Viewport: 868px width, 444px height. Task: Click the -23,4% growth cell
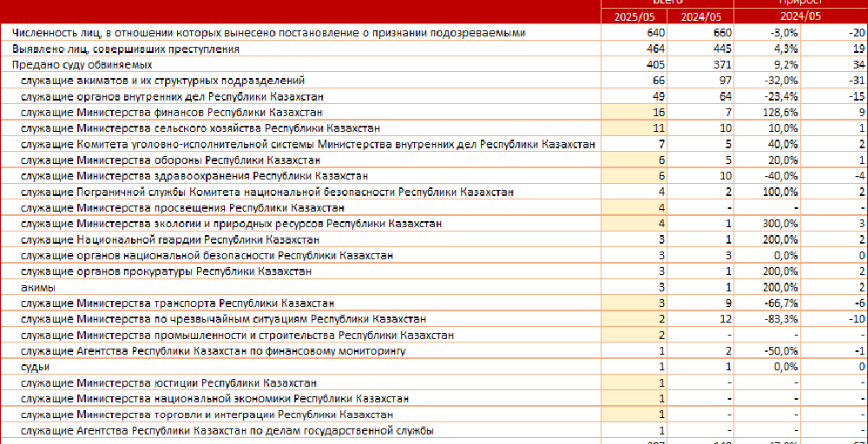click(783, 97)
